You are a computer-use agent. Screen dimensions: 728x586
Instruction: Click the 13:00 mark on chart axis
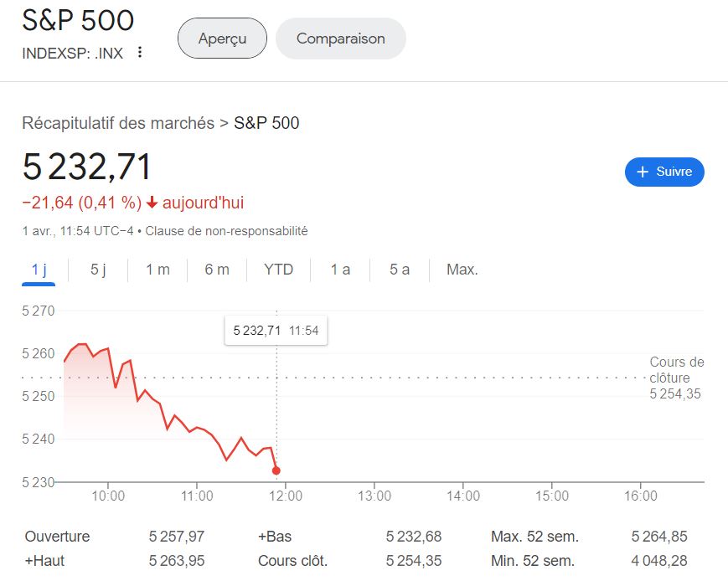374,496
